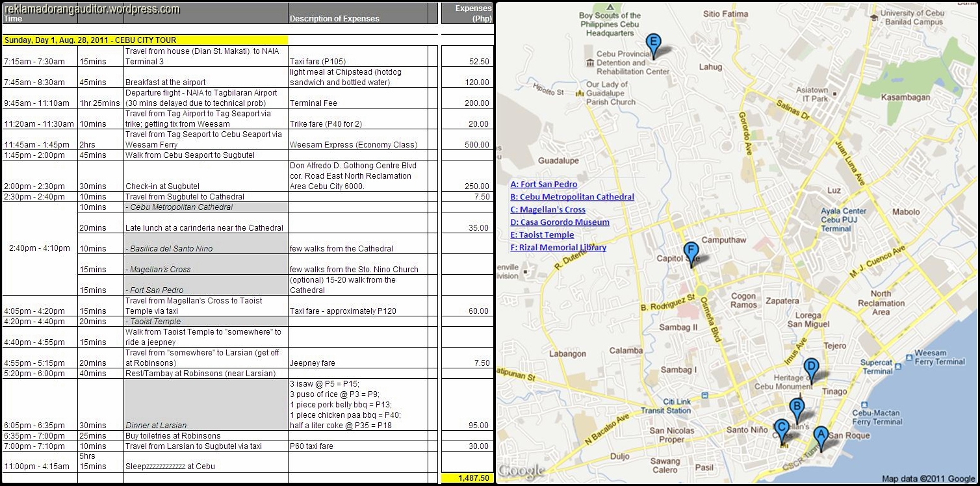Select map marker F at Capitol Site
The height and width of the screenshot is (486, 980).
click(691, 251)
